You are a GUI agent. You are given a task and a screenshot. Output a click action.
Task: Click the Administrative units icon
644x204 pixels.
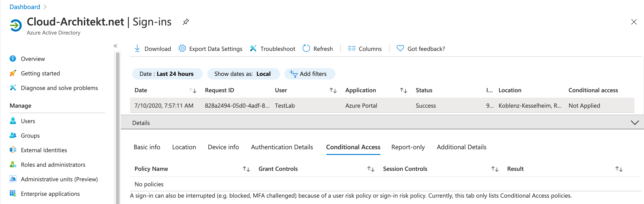(x=13, y=179)
